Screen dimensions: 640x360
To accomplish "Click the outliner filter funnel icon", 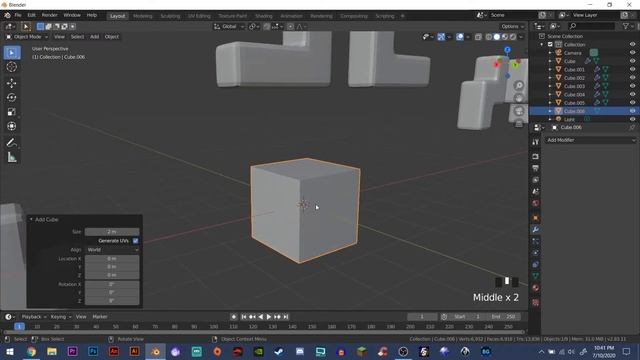I will [x=626, y=26].
